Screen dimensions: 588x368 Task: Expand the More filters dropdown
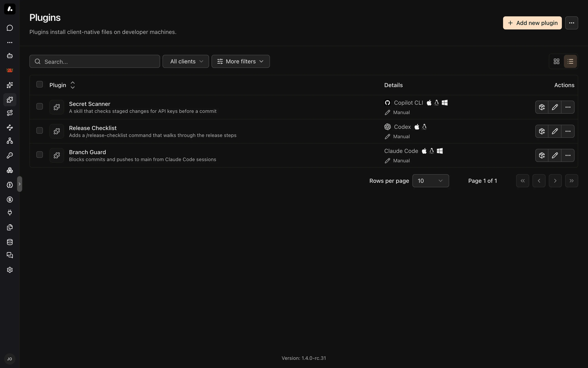(x=241, y=61)
